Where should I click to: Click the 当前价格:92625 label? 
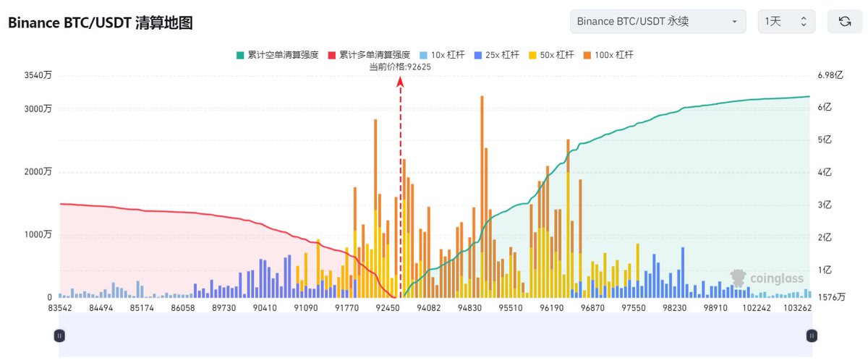click(x=400, y=67)
